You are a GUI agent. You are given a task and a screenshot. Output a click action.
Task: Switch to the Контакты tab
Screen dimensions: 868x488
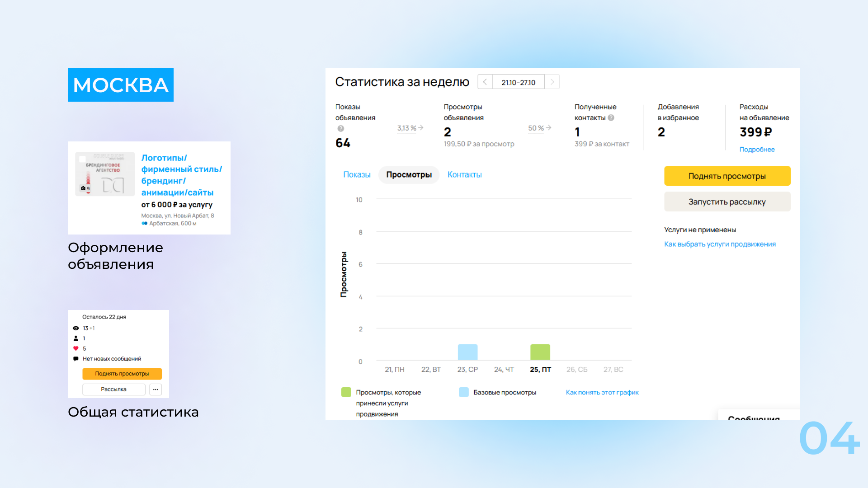click(464, 175)
